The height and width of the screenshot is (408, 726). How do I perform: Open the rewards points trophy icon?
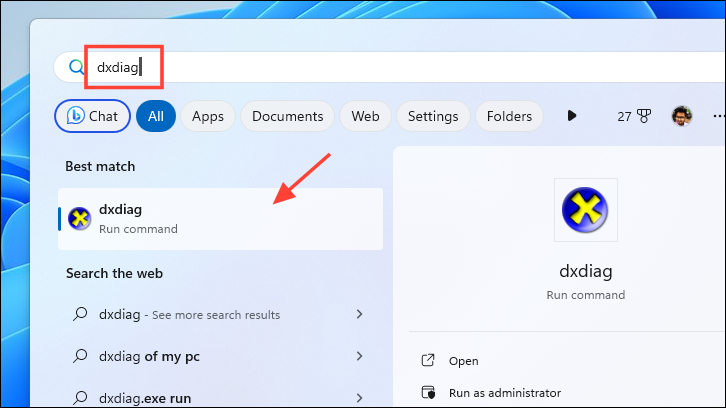click(x=644, y=116)
